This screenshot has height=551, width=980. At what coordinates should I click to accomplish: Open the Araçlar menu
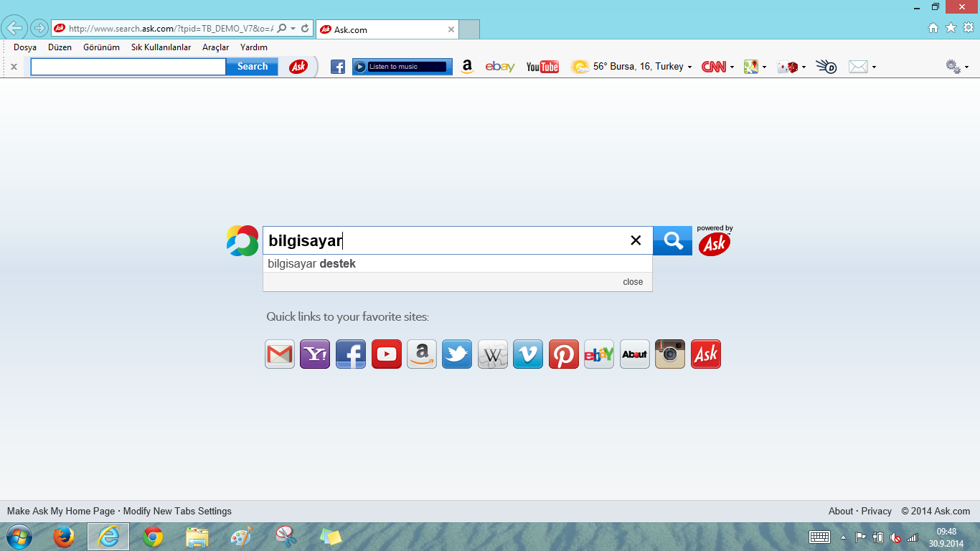tap(215, 47)
